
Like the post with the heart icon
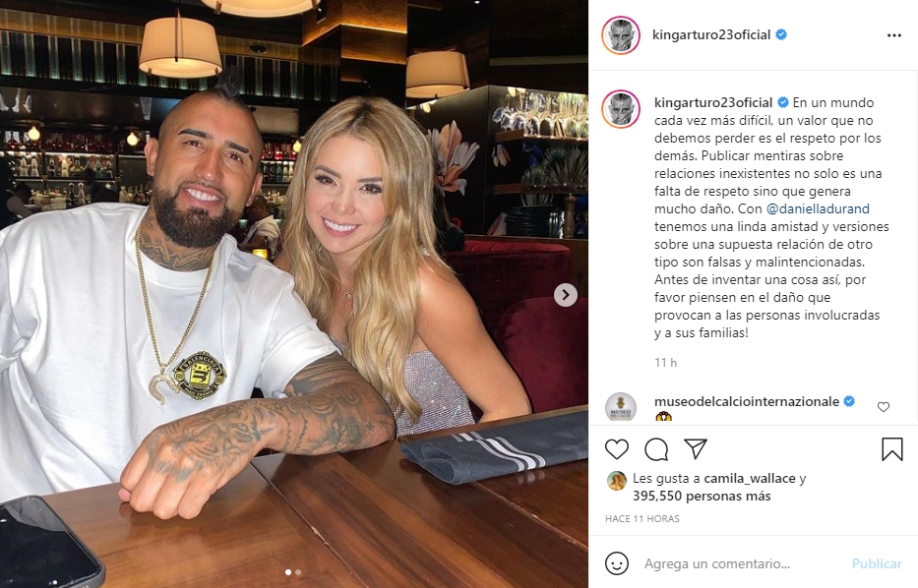617,449
